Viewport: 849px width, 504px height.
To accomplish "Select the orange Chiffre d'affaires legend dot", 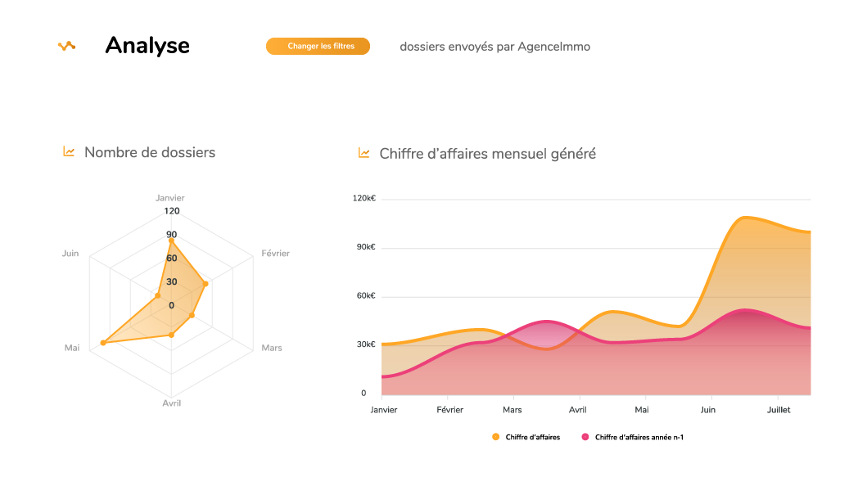I will tap(495, 437).
